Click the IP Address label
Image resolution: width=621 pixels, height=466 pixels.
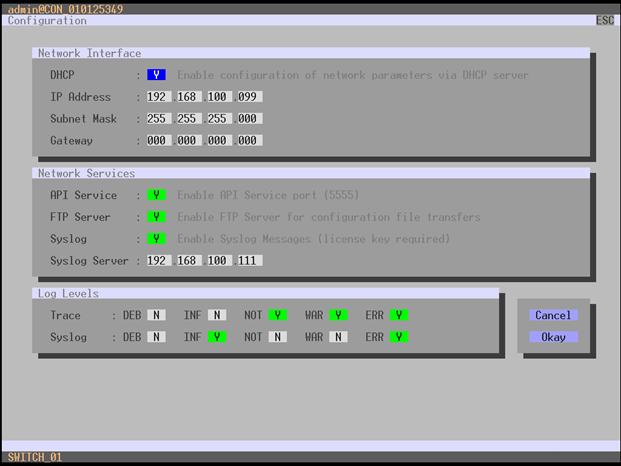pos(80,97)
